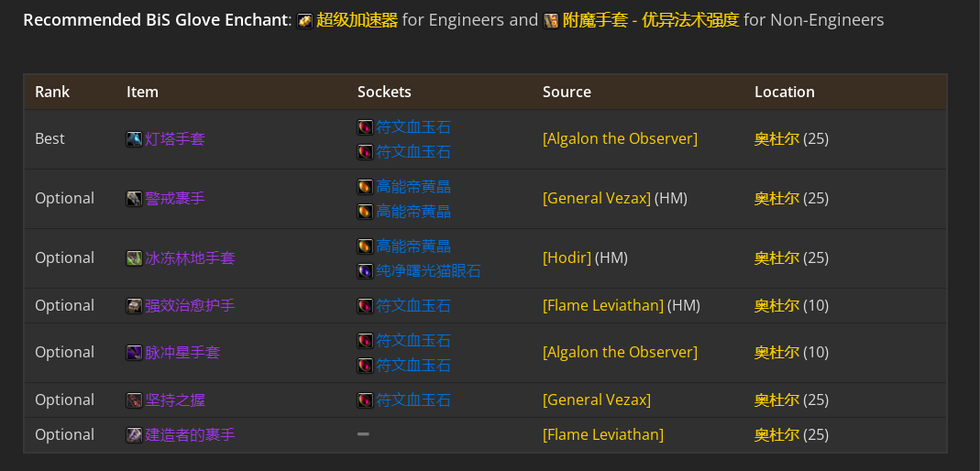Open the 超级加速器 enchant link
Image resolution: width=980 pixels, height=471 pixels.
coord(357,20)
